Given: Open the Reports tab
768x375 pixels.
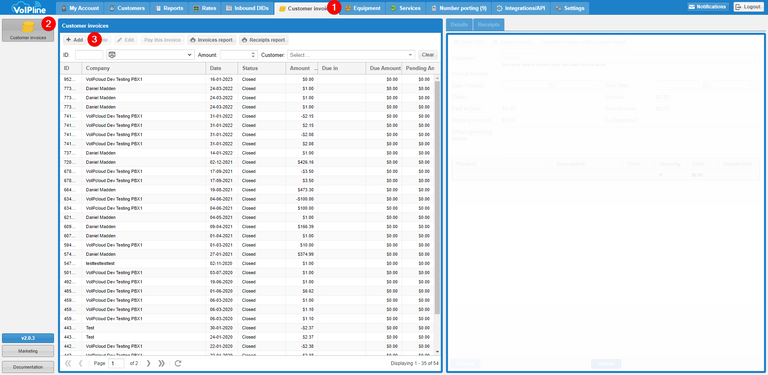Looking at the screenshot, I should pos(169,8).
